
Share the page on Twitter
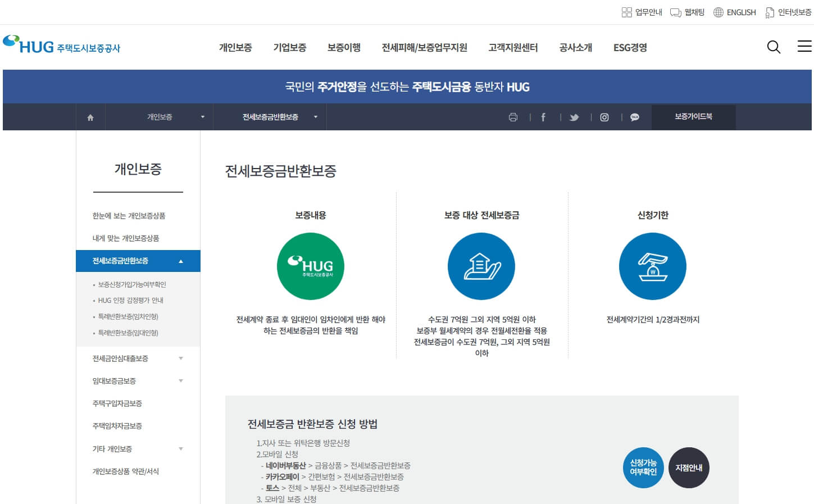[x=574, y=117]
